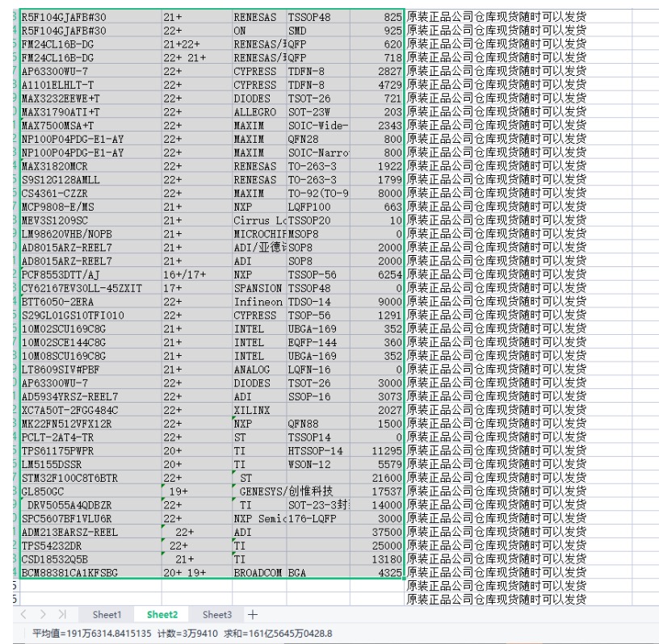659x644 pixels.
Task: Select cell MEV3S1209SC
Action: 90,220
